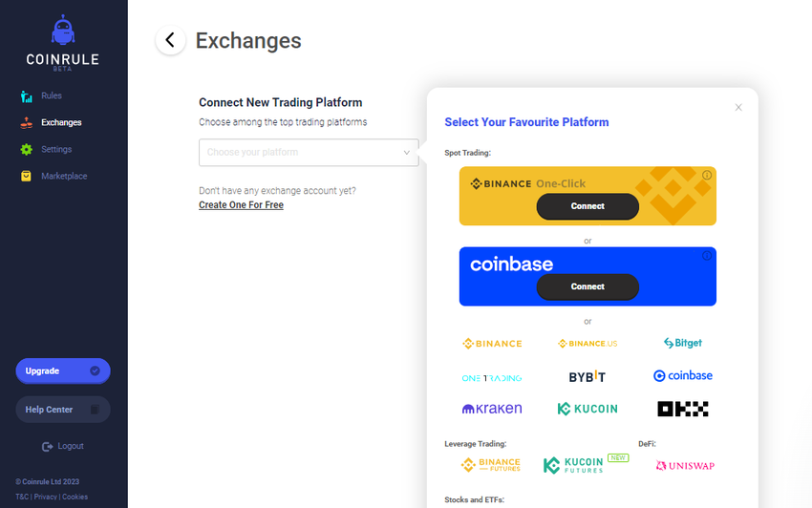Click the info icon on Binance banner

(x=707, y=176)
